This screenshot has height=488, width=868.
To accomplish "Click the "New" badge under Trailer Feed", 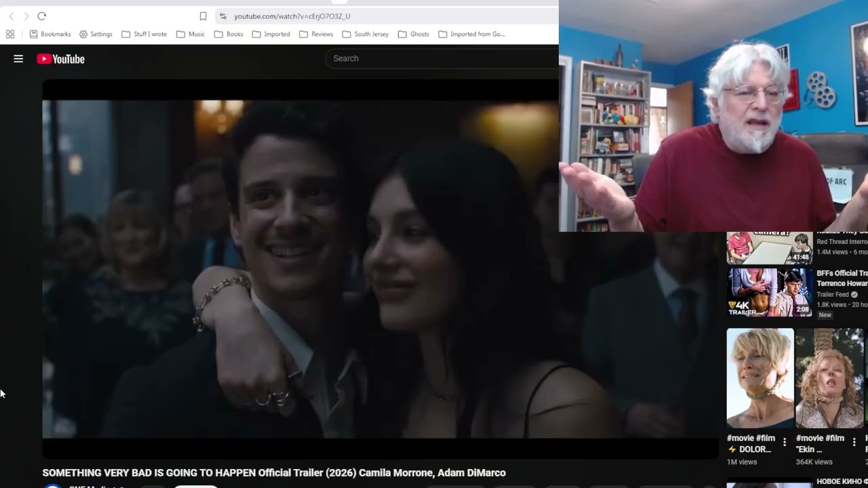I will click(x=825, y=315).
